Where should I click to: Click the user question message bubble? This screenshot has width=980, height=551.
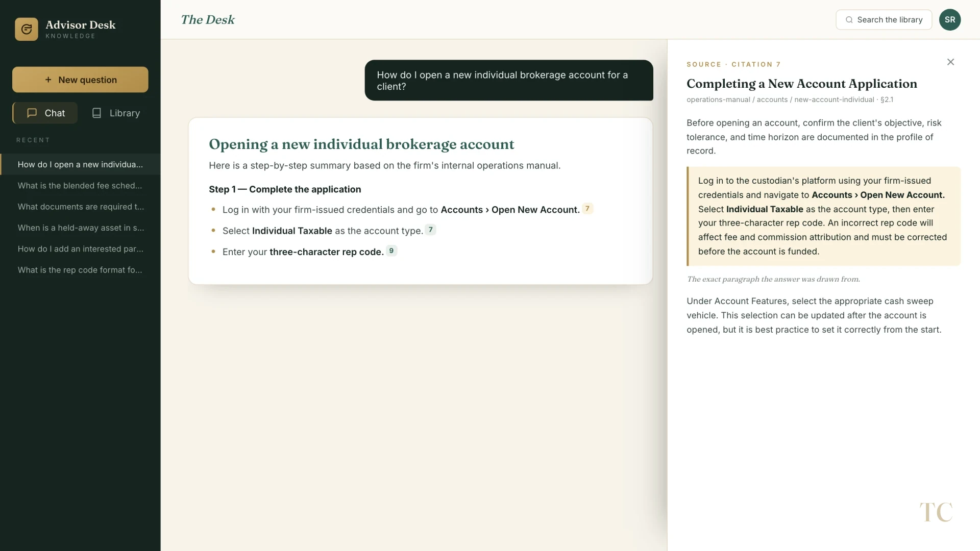click(x=509, y=81)
